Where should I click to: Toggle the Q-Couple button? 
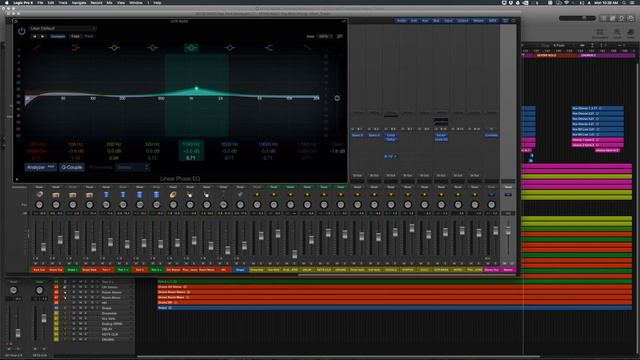click(x=71, y=167)
